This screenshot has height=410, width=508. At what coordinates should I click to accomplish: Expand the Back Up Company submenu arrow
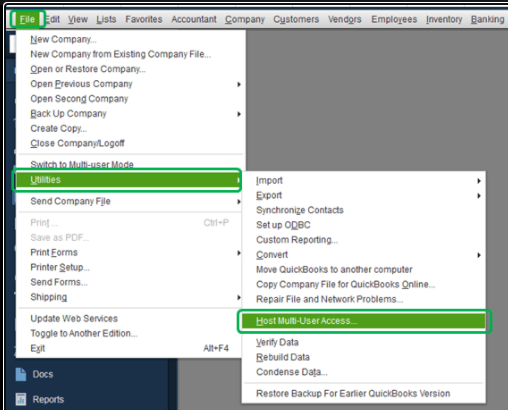[x=239, y=114]
